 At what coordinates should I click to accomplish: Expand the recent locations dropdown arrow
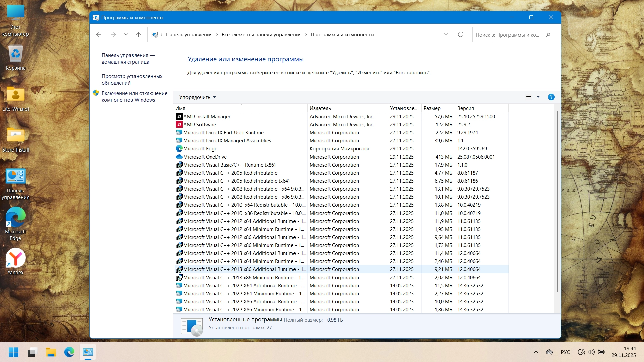(x=126, y=35)
